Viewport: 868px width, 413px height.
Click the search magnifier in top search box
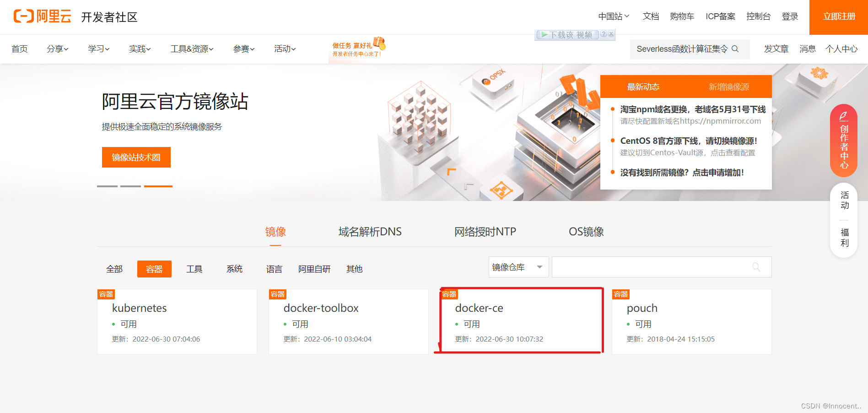click(x=735, y=49)
